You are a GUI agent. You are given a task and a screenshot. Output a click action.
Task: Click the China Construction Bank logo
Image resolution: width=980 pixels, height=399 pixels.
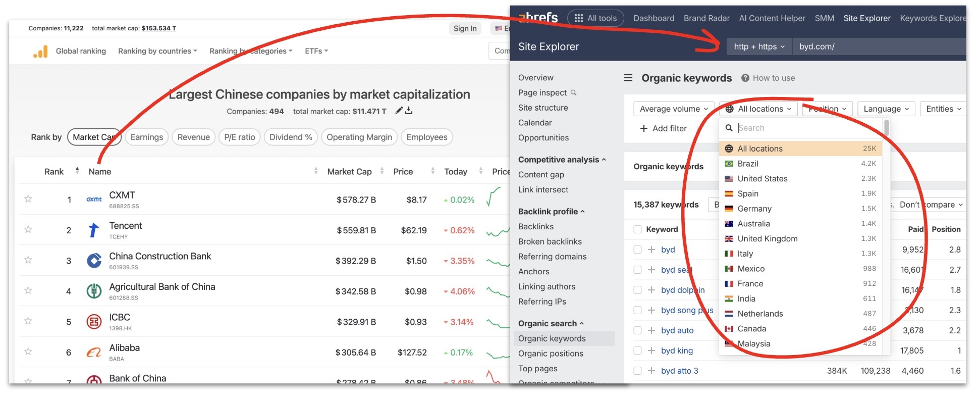94,261
